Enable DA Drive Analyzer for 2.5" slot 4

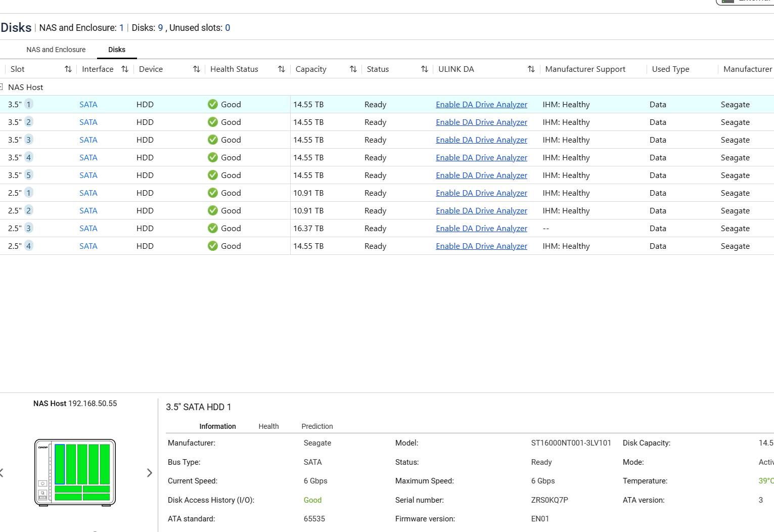coord(481,246)
